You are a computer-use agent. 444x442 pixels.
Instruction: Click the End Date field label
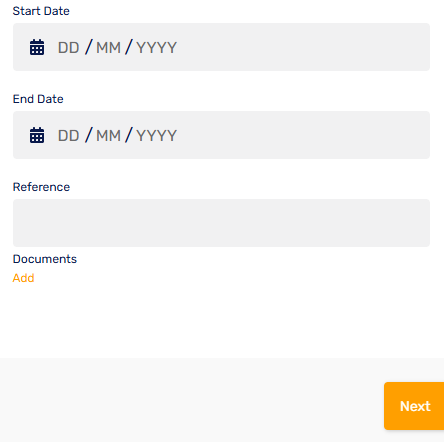coord(38,99)
